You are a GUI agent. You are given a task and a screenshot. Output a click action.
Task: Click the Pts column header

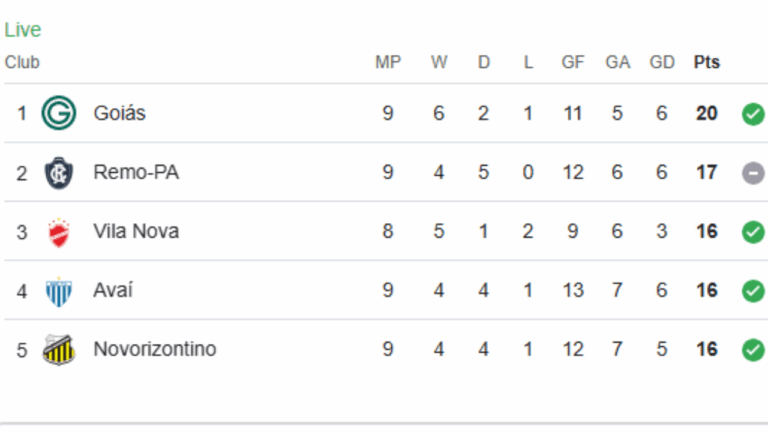[707, 62]
